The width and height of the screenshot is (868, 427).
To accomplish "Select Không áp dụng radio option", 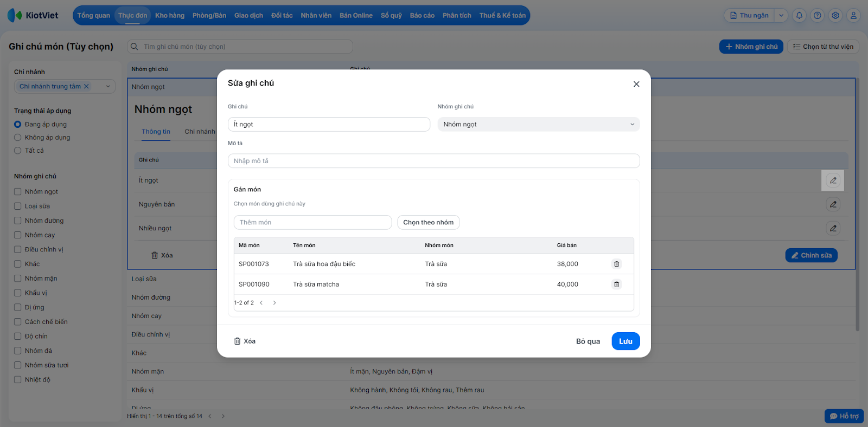I will 18,138.
